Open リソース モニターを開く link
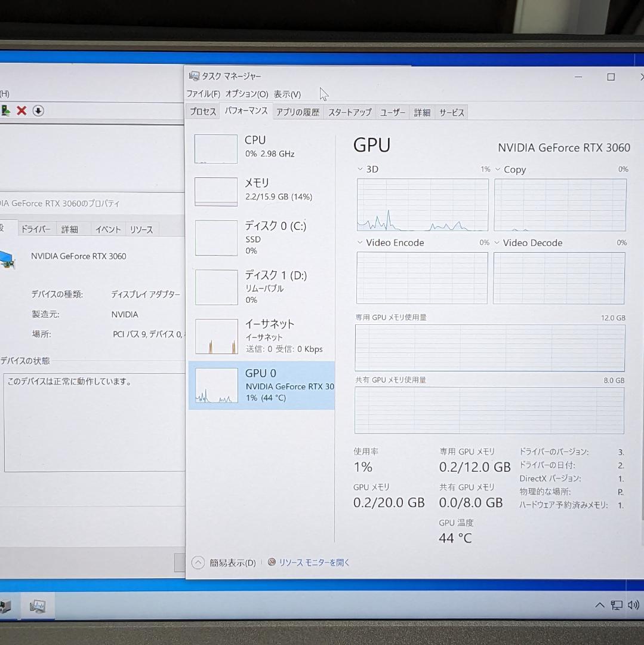644x645 pixels. pyautogui.click(x=314, y=563)
